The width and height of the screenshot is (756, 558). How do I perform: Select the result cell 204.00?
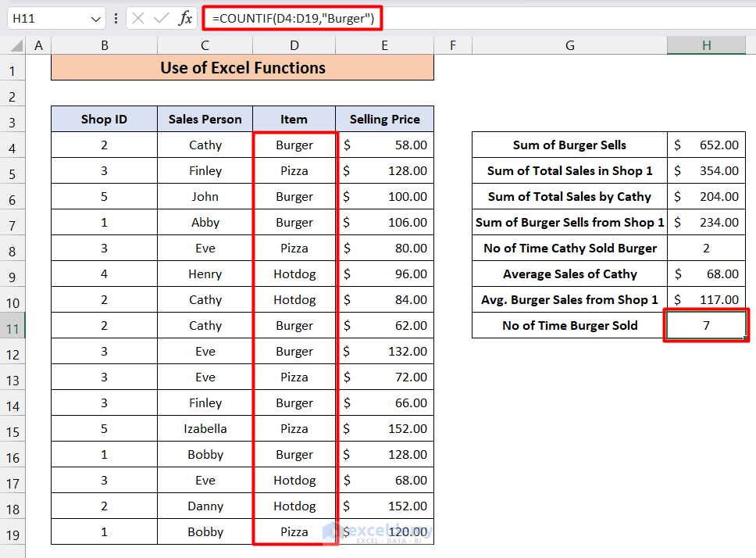click(706, 197)
